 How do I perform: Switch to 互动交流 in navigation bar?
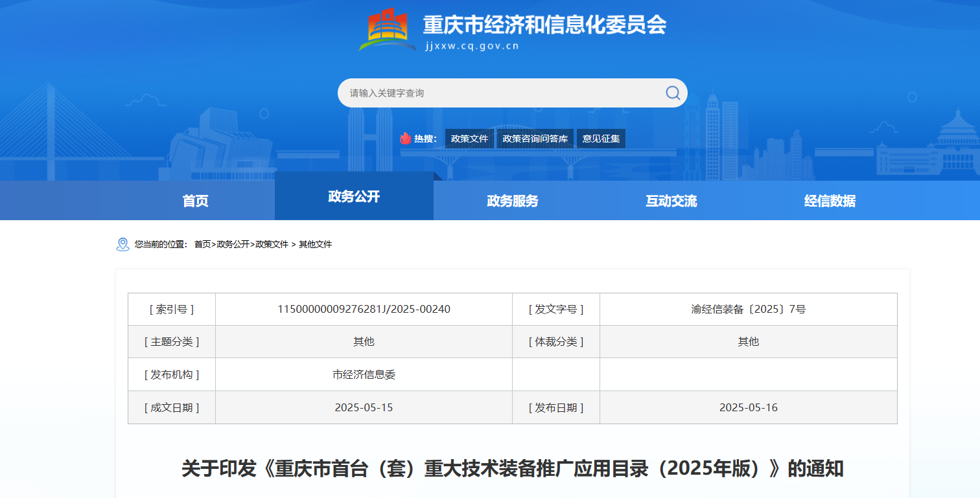click(x=671, y=201)
